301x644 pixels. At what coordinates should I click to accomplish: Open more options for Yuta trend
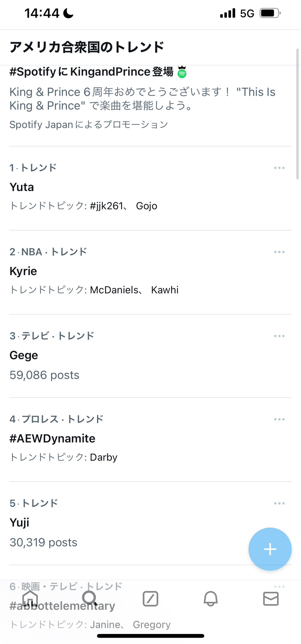[279, 168]
